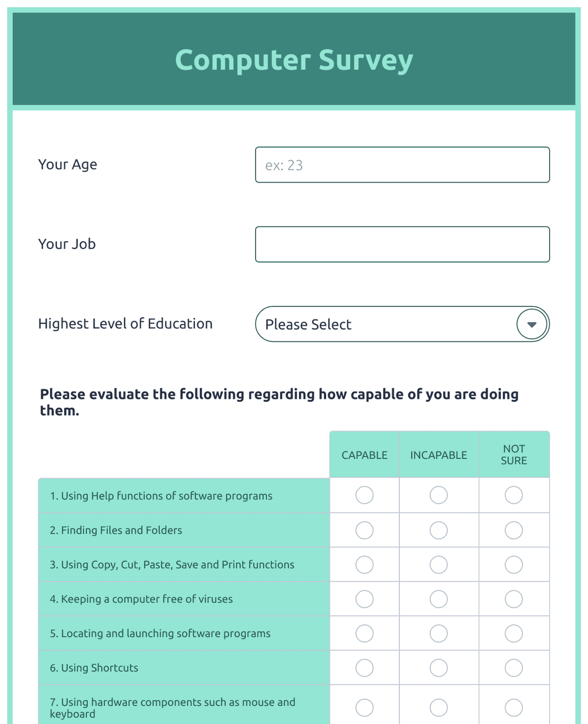The image size is (588, 724).
Task: Select Capable for Copy, Cut, Paste functions
Action: (x=364, y=564)
